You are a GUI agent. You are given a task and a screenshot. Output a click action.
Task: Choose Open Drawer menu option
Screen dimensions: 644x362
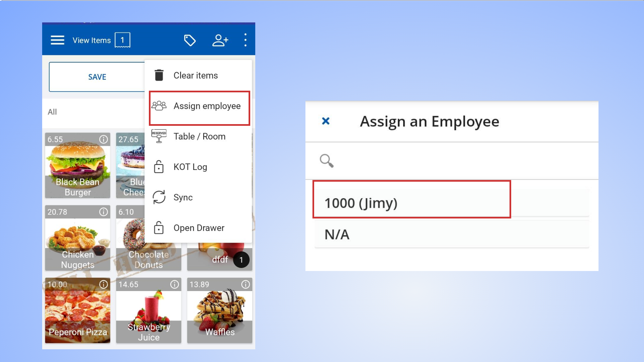click(199, 228)
